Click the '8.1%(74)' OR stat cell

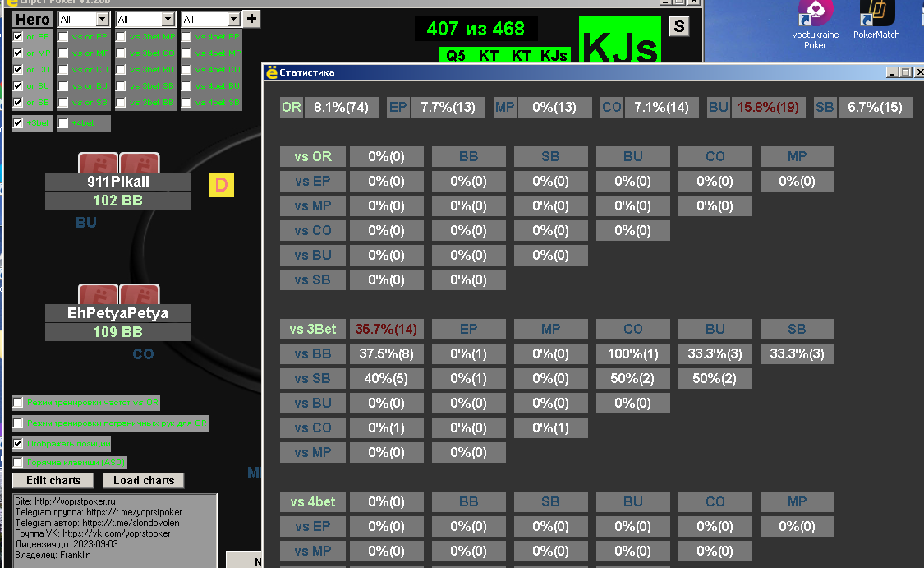tap(341, 108)
